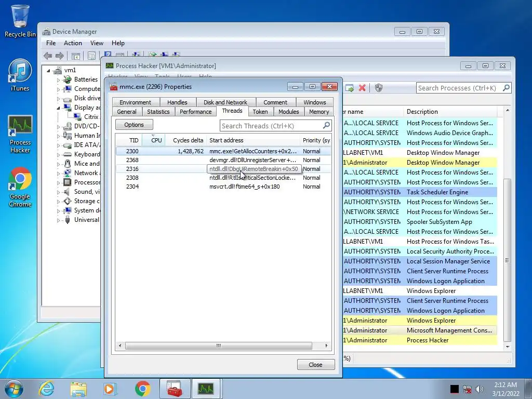
Task: Expand the Processors node
Action: [58, 183]
